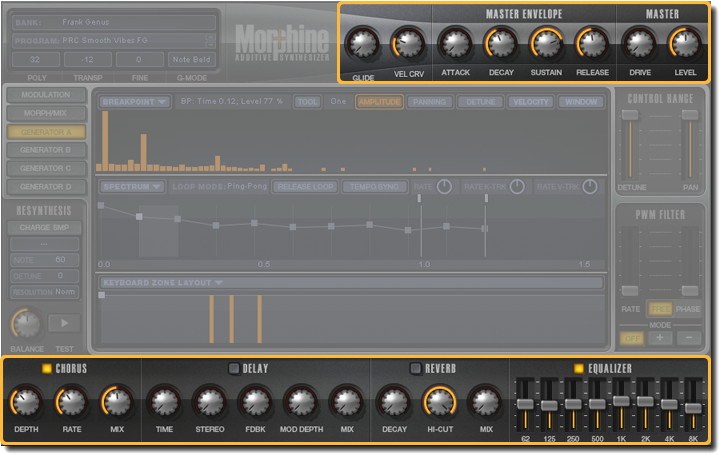
Task: Set PWM Filter mode to plus
Action: [x=660, y=338]
